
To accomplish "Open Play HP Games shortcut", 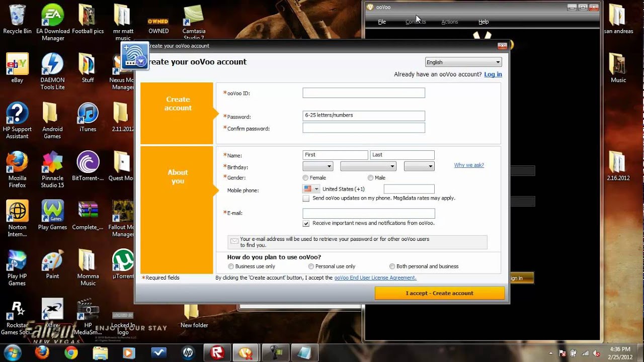I will click(17, 267).
